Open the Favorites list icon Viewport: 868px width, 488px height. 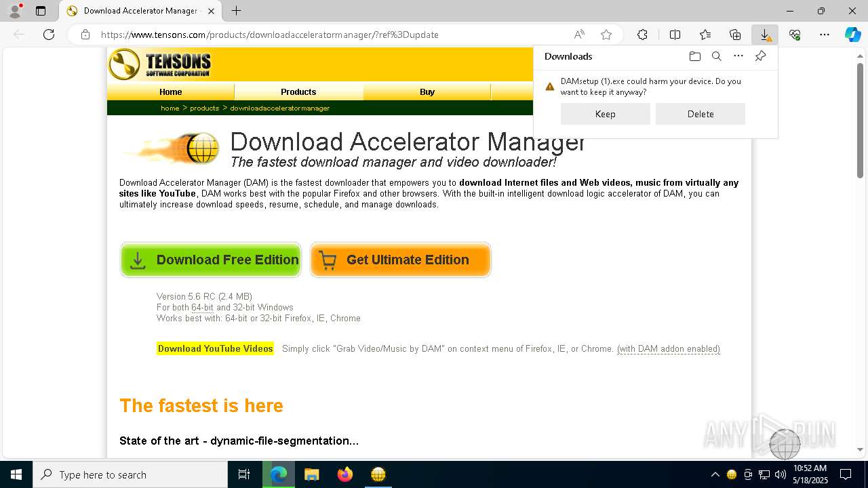705,35
